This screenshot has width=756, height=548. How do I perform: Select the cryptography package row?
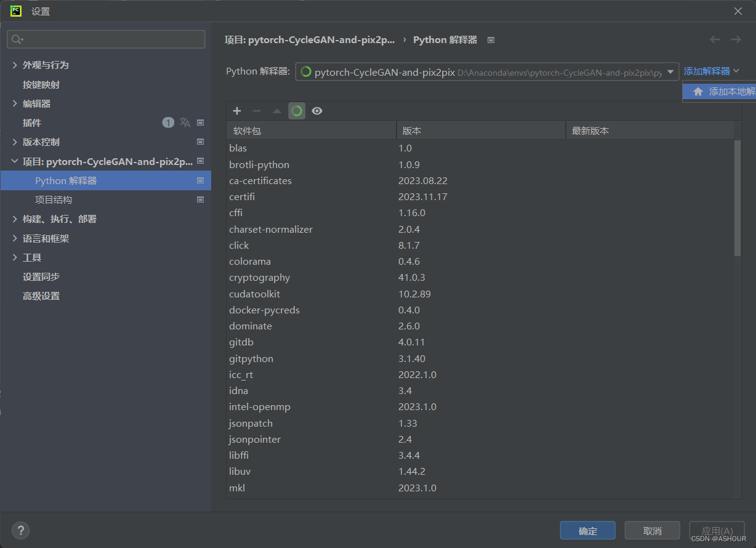(480, 278)
